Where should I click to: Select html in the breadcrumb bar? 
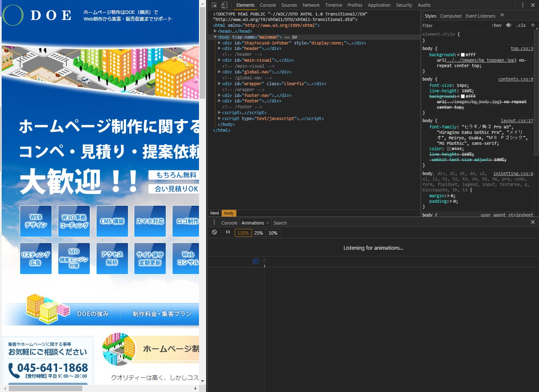tap(215, 213)
